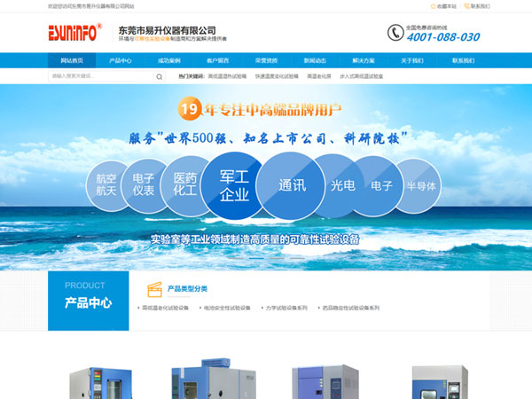Click the top-bar 联系我们 link
Viewport: 532px width, 399px height.
tap(480, 6)
